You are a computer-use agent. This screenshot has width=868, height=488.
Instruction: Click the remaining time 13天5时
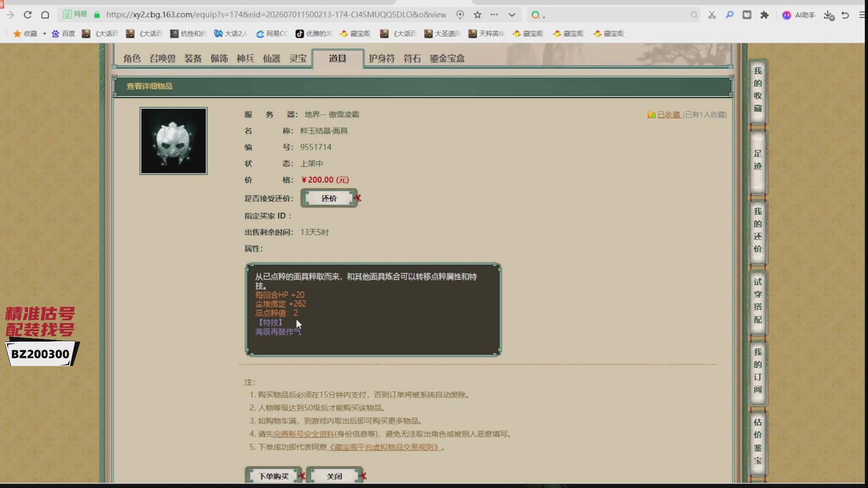tap(315, 232)
